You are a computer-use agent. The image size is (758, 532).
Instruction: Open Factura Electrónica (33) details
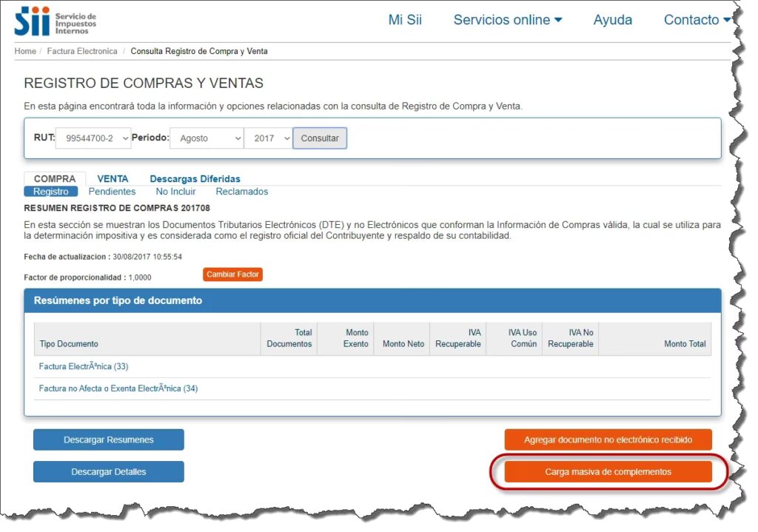84,366
